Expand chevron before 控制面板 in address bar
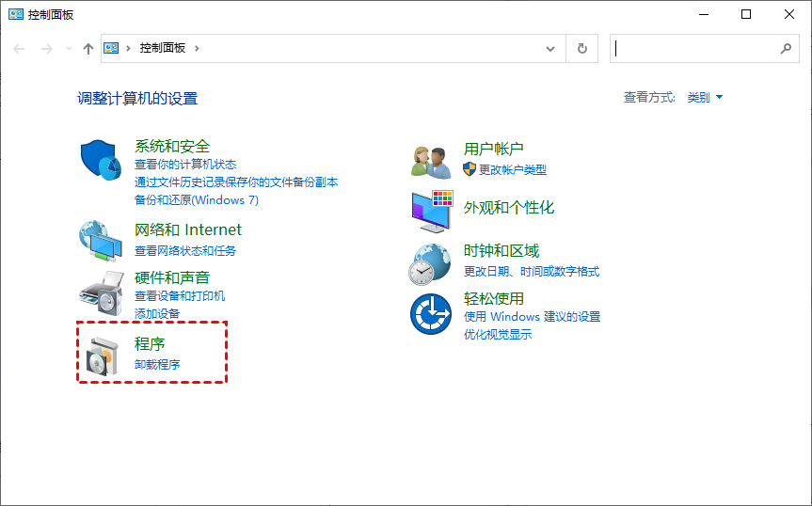This screenshot has height=506, width=812. tap(128, 48)
